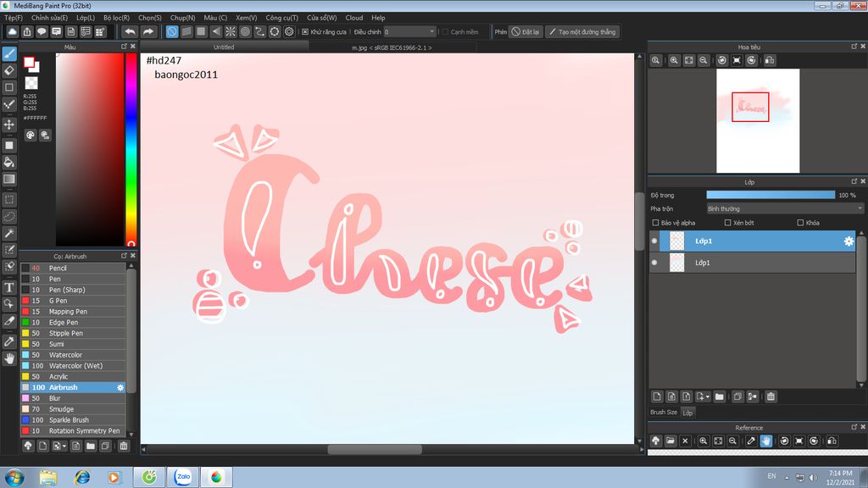This screenshot has height=488, width=868.
Task: Float the Lớp panel via its undock icon
Action: point(854,181)
